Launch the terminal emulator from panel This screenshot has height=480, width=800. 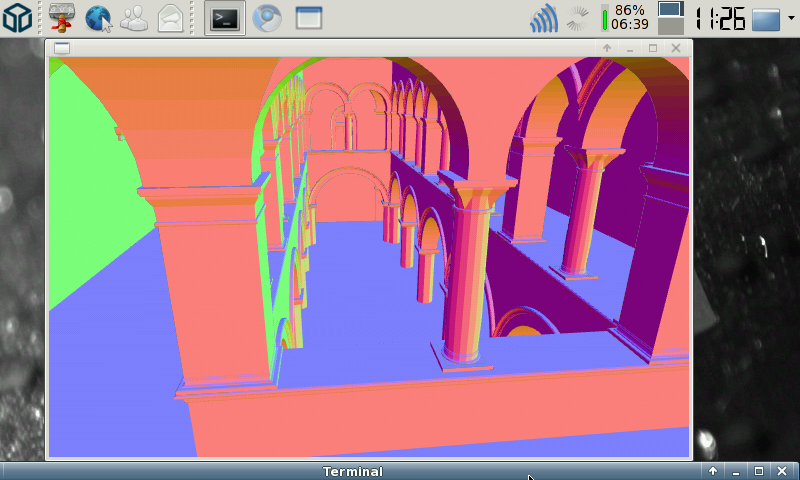point(225,17)
